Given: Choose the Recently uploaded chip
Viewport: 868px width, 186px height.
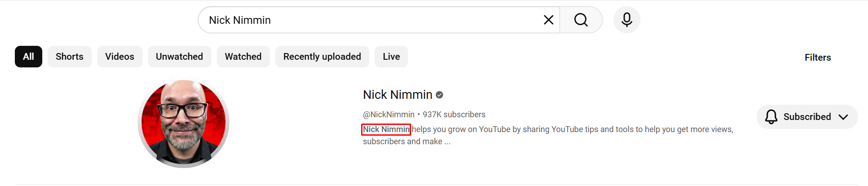Looking at the screenshot, I should point(322,57).
